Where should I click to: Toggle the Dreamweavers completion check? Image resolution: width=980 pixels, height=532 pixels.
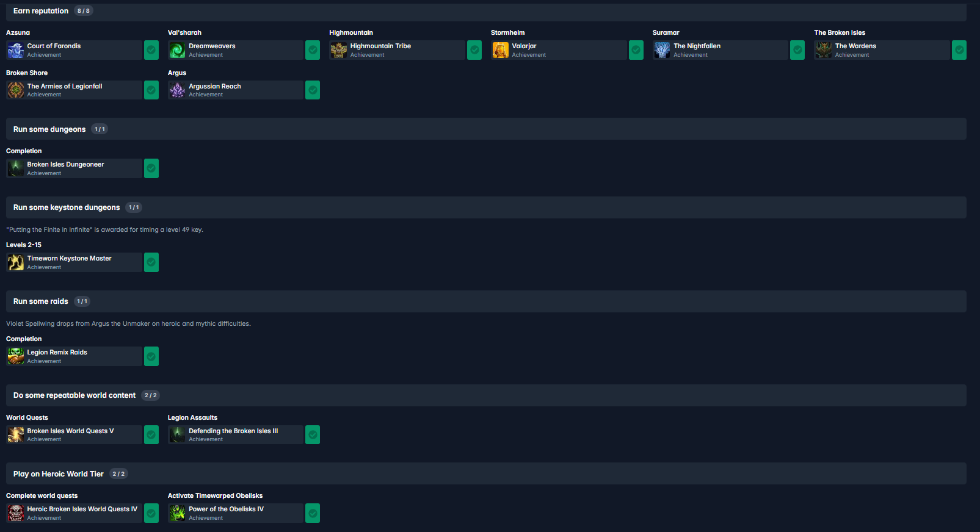313,50
